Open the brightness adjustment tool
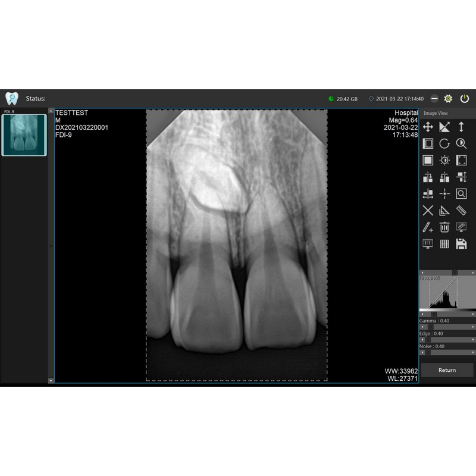This screenshot has height=476, width=476. pyautogui.click(x=444, y=159)
